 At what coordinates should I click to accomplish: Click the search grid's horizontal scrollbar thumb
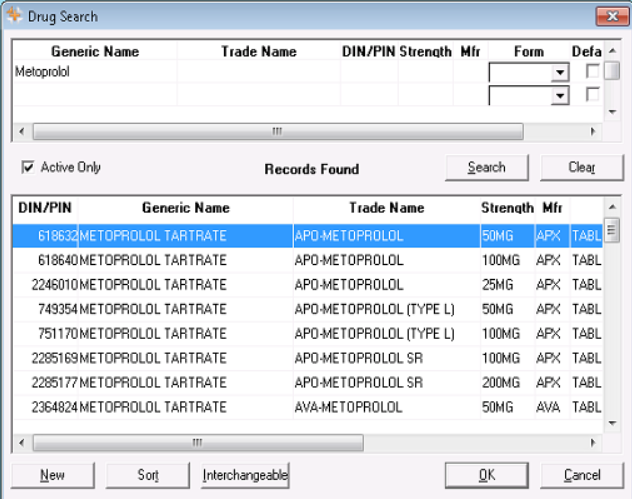(x=278, y=131)
